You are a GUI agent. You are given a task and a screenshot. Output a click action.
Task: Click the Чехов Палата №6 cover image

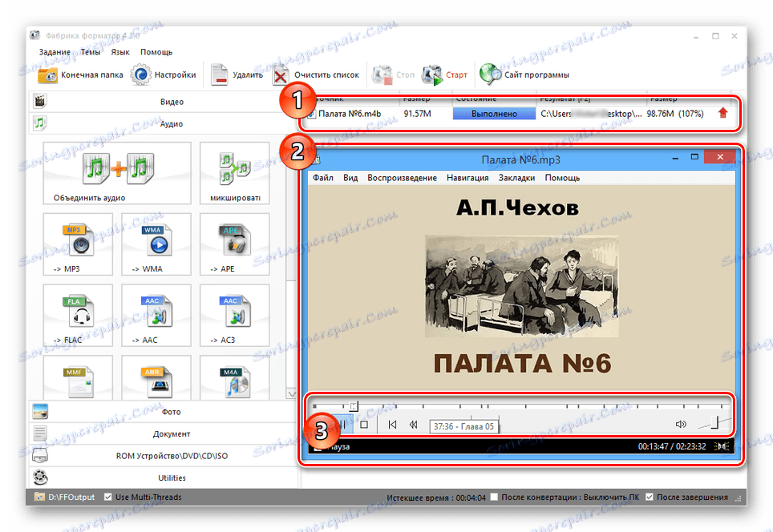(521, 286)
